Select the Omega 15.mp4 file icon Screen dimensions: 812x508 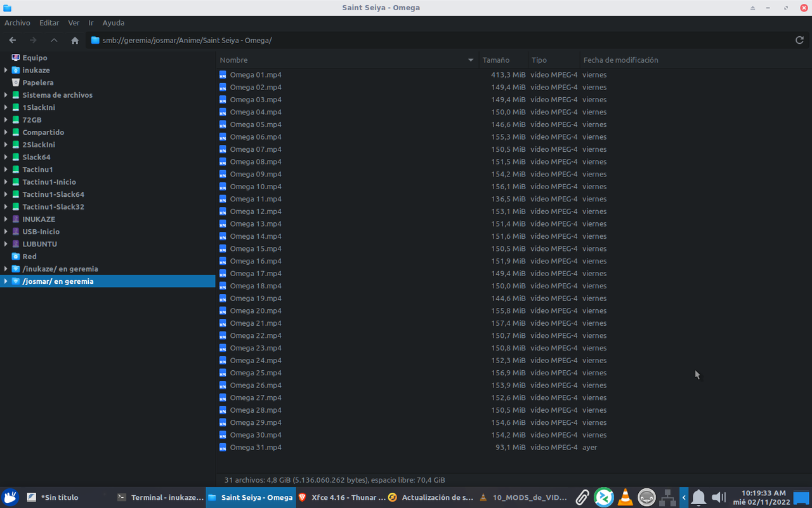(223, 249)
